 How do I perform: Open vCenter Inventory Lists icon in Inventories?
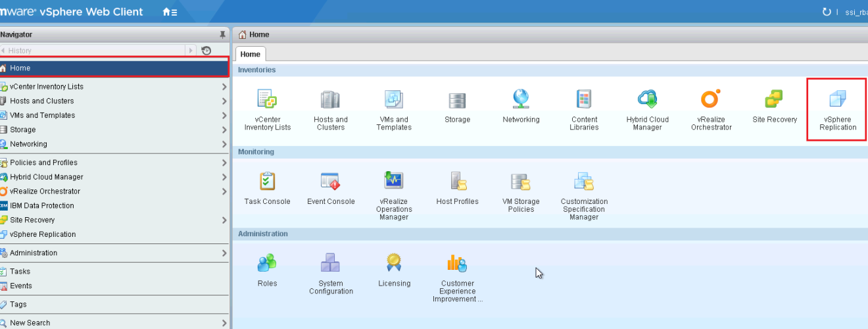coord(268,99)
